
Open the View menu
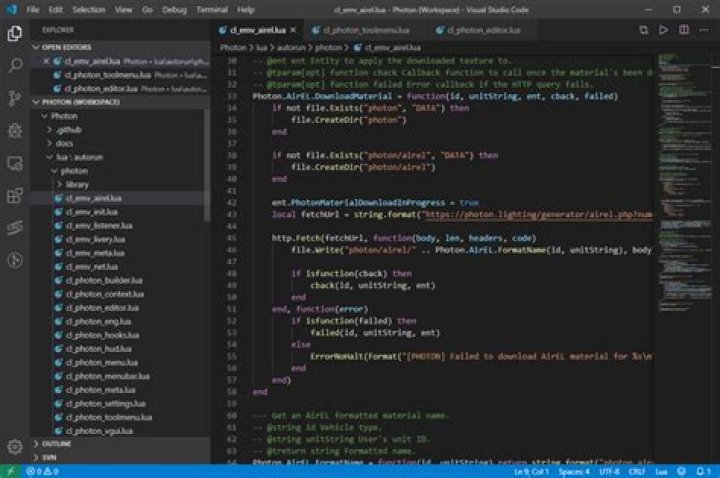124,10
